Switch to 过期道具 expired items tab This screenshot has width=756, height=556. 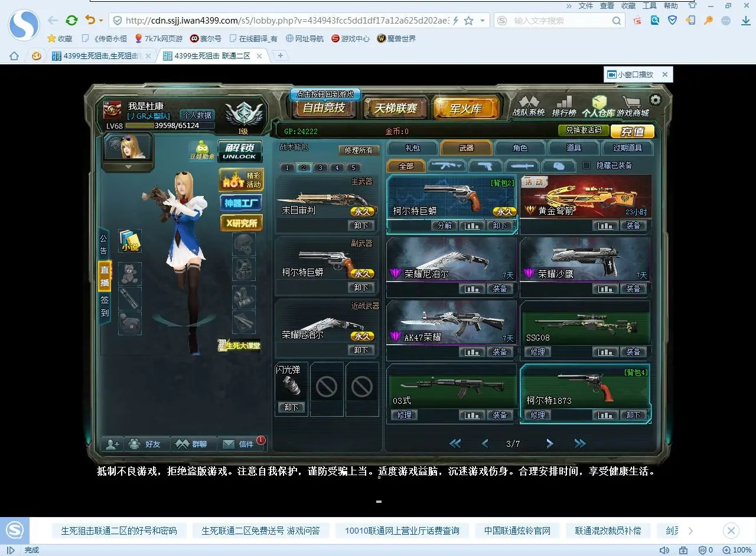point(627,148)
